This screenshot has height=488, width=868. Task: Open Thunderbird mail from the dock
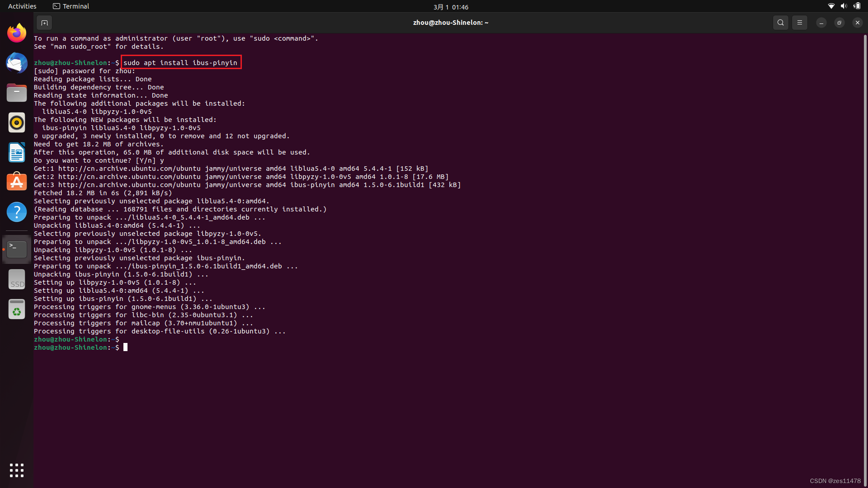point(16,63)
